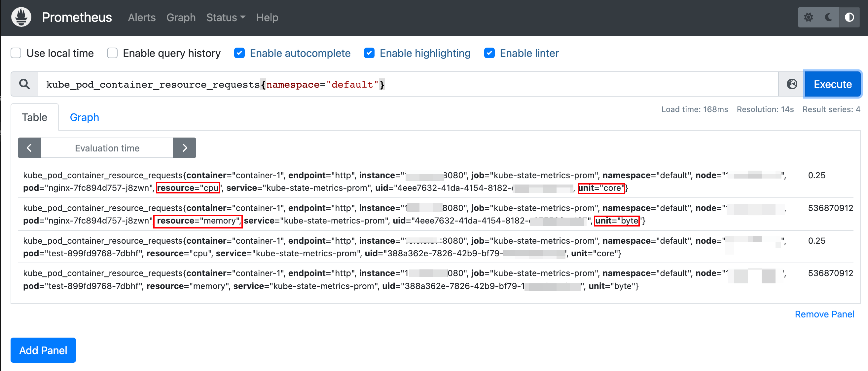
Task: Step evaluation time backward
Action: 30,148
